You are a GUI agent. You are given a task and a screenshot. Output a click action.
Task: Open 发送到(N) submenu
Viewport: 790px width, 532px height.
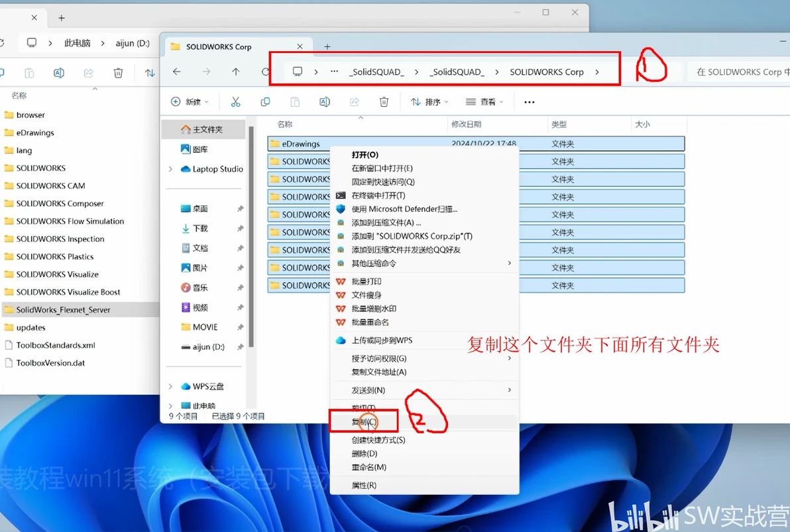(x=424, y=390)
